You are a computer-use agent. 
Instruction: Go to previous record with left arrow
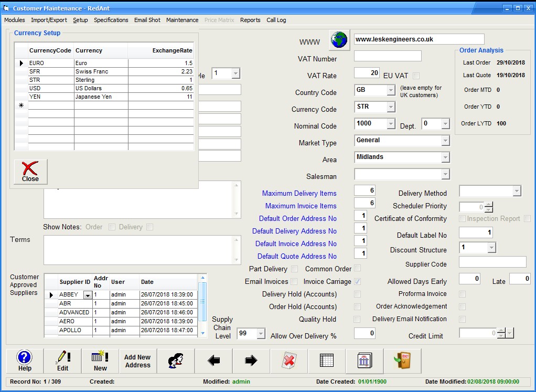[213, 361]
